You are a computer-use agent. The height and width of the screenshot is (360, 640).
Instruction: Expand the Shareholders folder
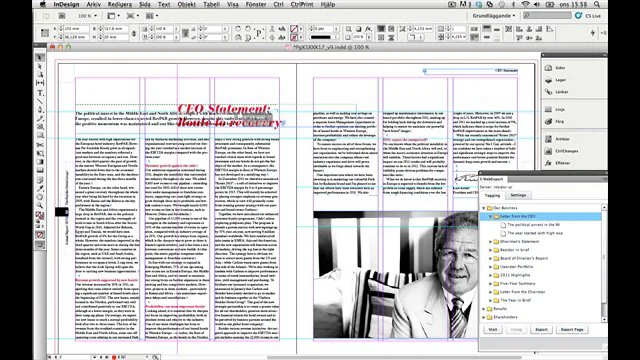[x=484, y=317]
